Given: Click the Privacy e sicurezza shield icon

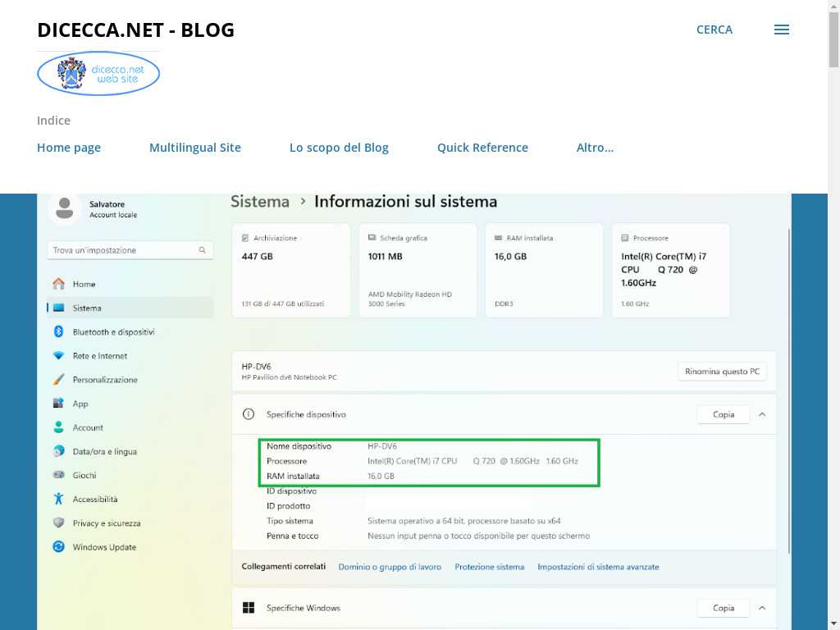Looking at the screenshot, I should 58,523.
